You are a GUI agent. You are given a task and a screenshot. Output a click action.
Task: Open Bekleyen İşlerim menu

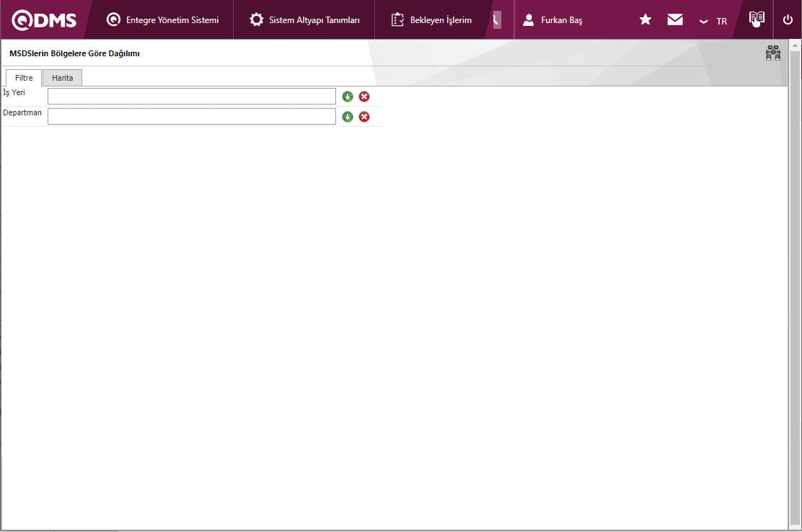click(431, 20)
